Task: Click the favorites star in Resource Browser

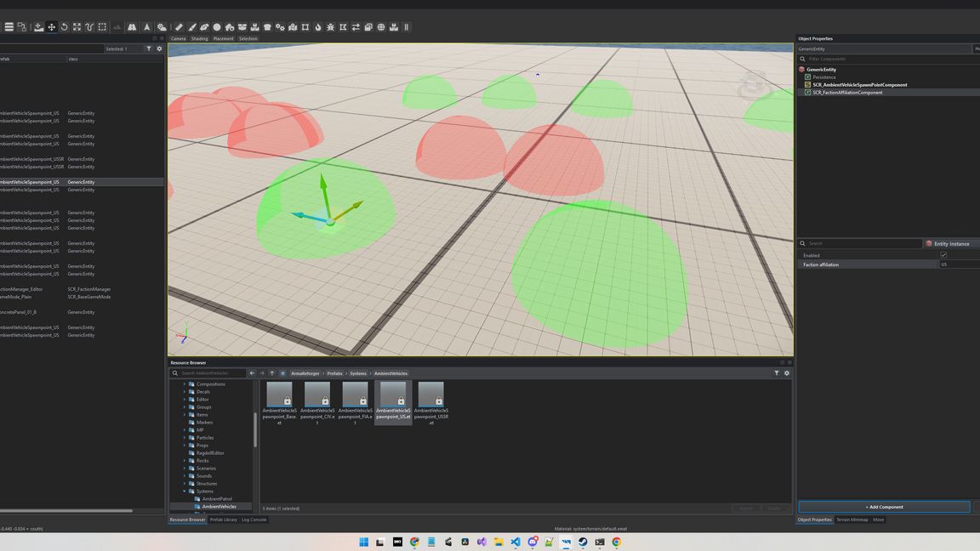Action: coord(282,373)
